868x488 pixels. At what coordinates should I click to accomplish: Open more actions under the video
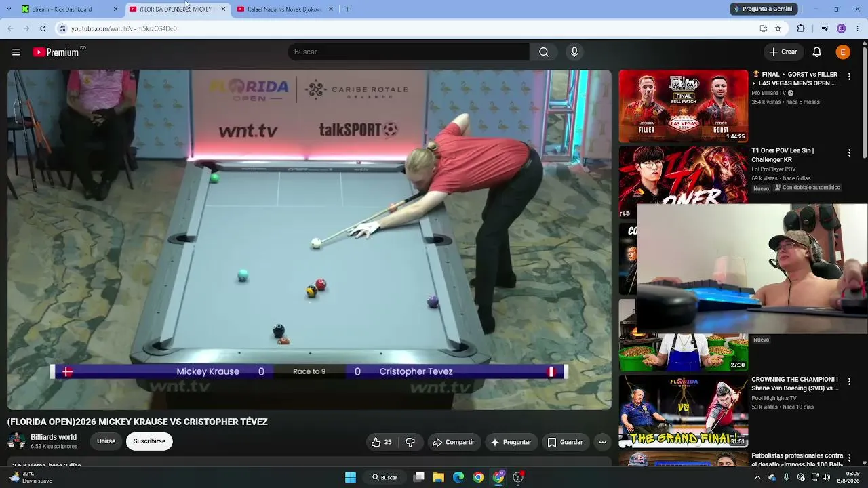[x=602, y=442]
